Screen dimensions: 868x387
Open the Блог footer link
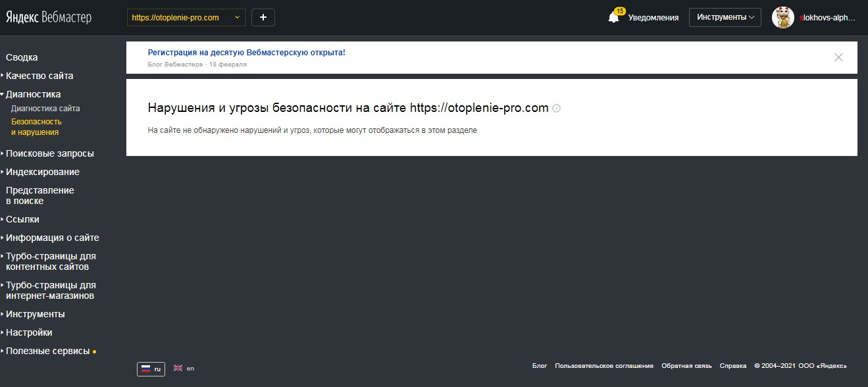click(540, 366)
